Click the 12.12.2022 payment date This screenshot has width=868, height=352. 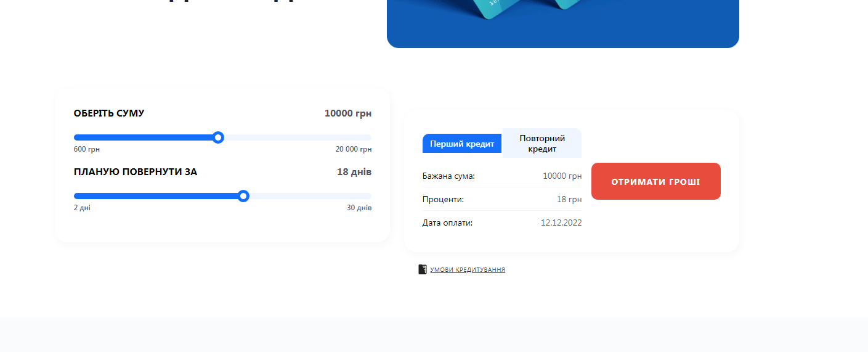pos(561,223)
